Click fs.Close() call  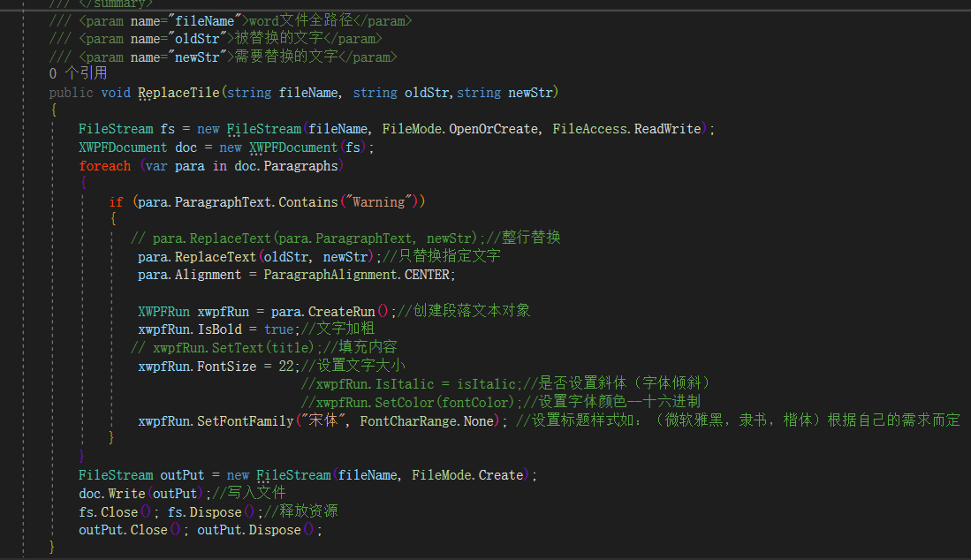click(115, 512)
